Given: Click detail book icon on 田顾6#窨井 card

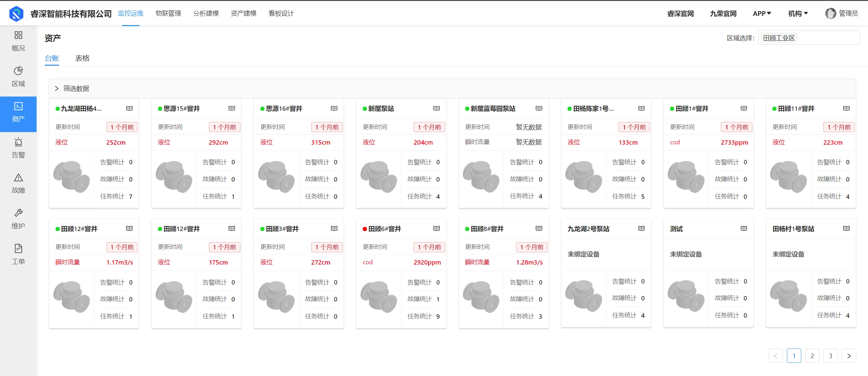Looking at the screenshot, I should tap(436, 229).
